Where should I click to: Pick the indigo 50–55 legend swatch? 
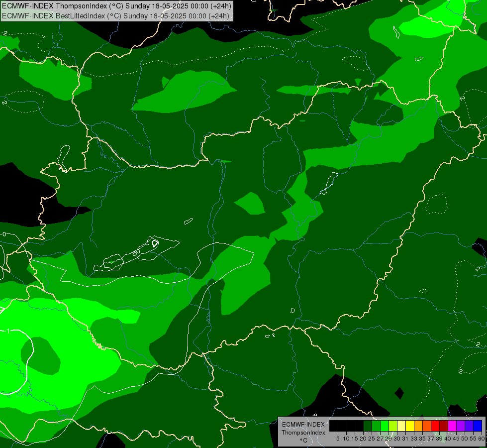pos(469,426)
